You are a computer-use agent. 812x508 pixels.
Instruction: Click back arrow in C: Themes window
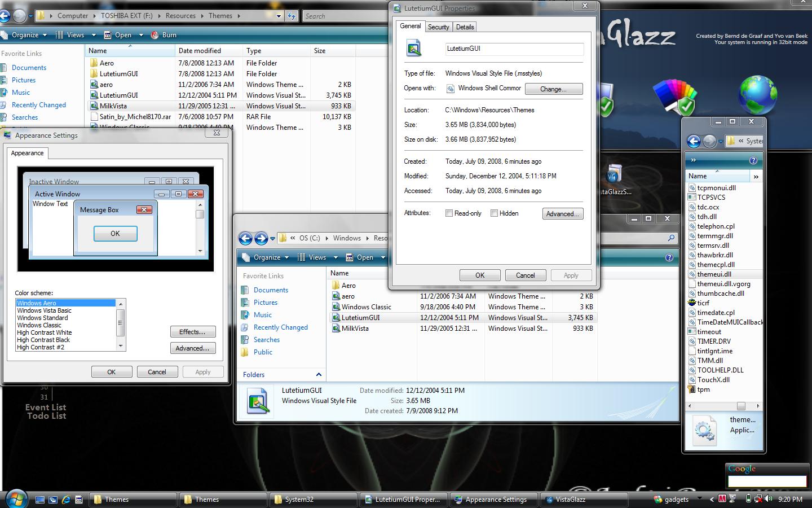point(245,238)
